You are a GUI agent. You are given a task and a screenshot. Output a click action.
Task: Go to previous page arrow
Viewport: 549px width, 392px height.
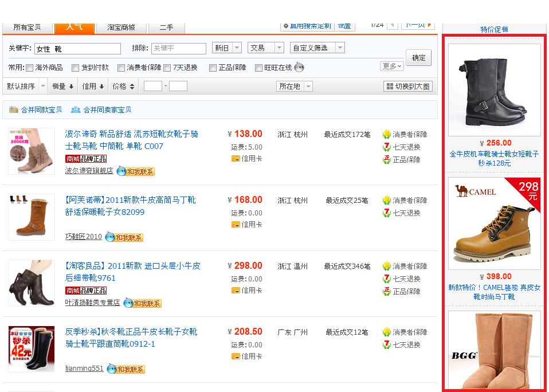tap(393, 25)
